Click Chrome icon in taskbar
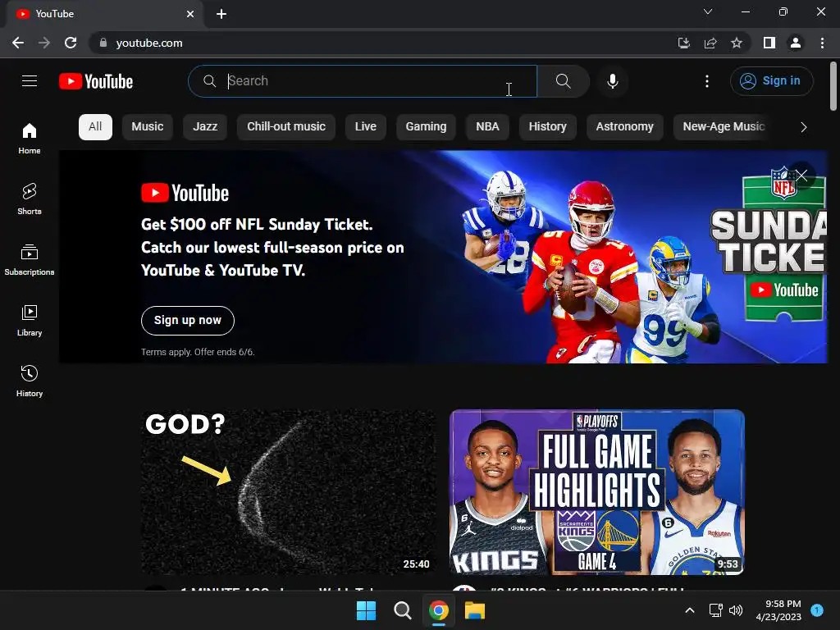Viewport: 840px width, 630px height. [438, 610]
